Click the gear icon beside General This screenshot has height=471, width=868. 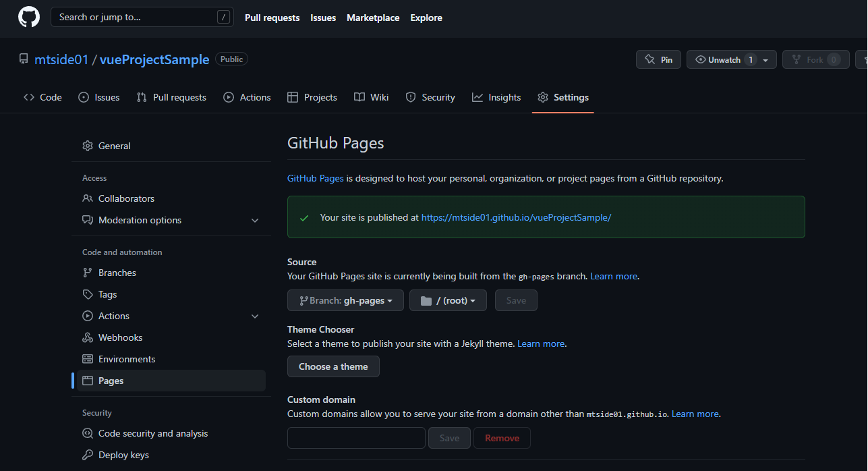click(x=88, y=146)
